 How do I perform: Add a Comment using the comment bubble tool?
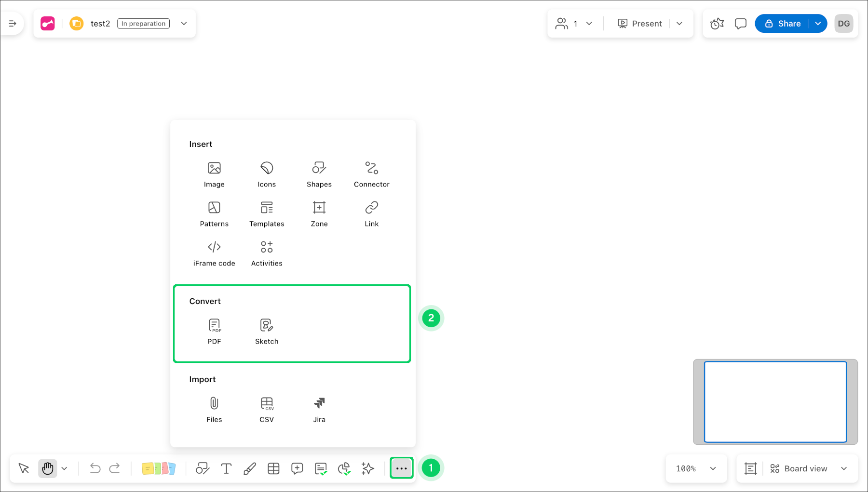[297, 468]
